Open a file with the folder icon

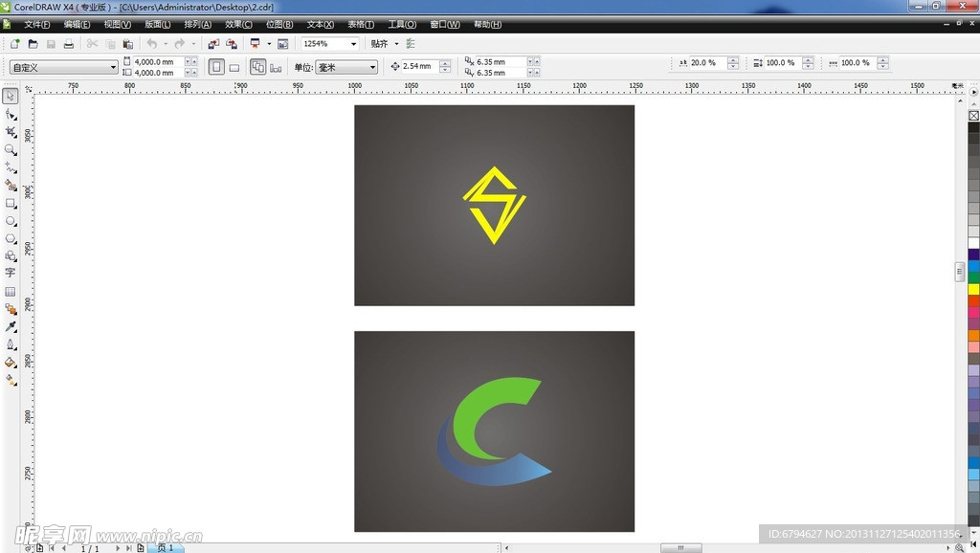33,44
